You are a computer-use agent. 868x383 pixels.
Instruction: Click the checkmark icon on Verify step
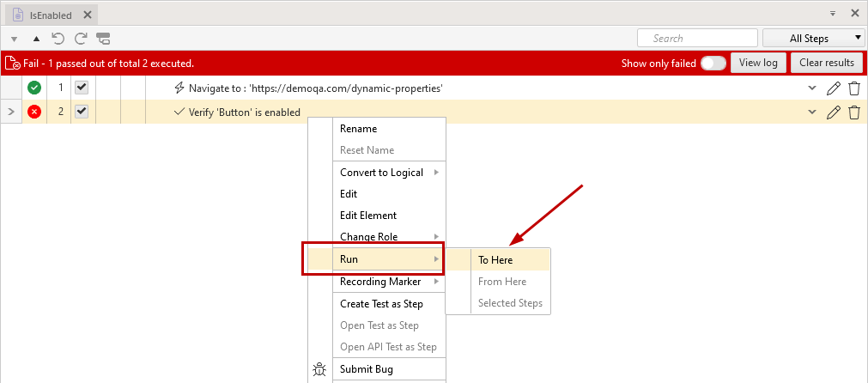(x=179, y=112)
